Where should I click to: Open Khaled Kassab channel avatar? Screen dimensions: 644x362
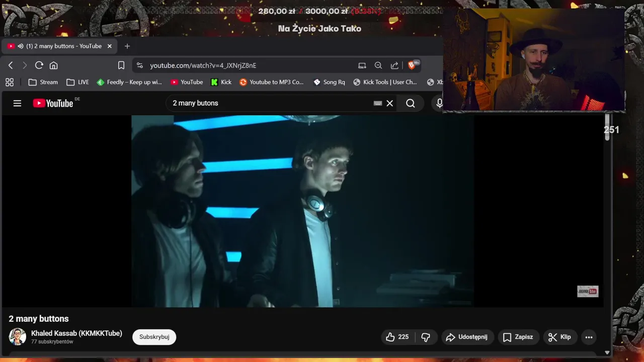[17, 337]
